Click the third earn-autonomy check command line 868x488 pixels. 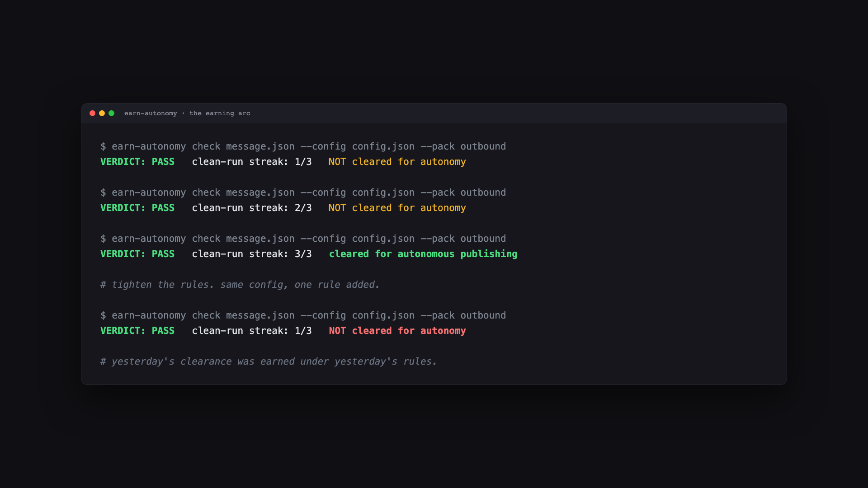pos(303,239)
